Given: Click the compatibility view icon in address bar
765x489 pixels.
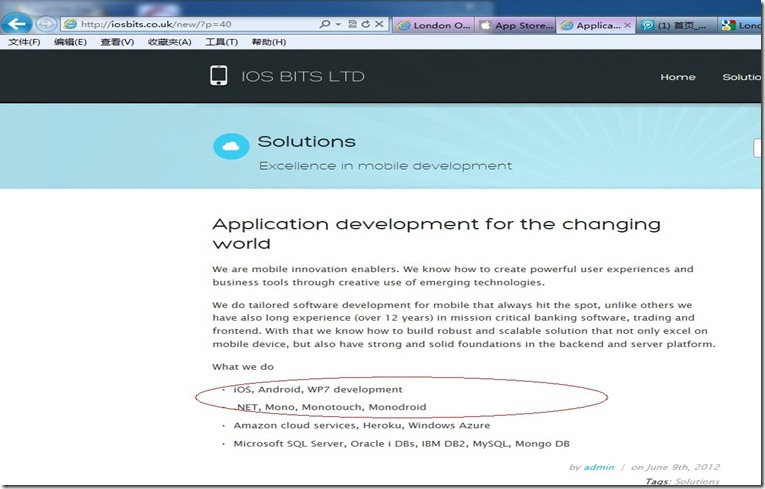Looking at the screenshot, I should [x=352, y=24].
